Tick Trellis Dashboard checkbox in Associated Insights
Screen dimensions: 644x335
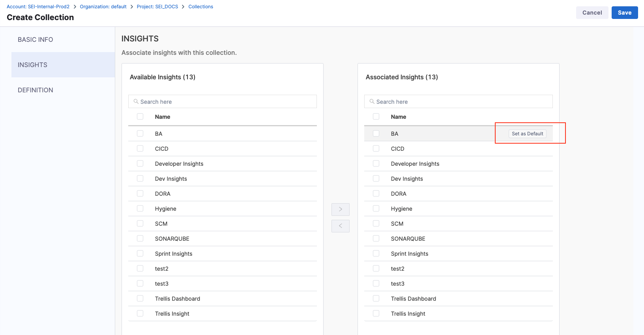click(376, 298)
